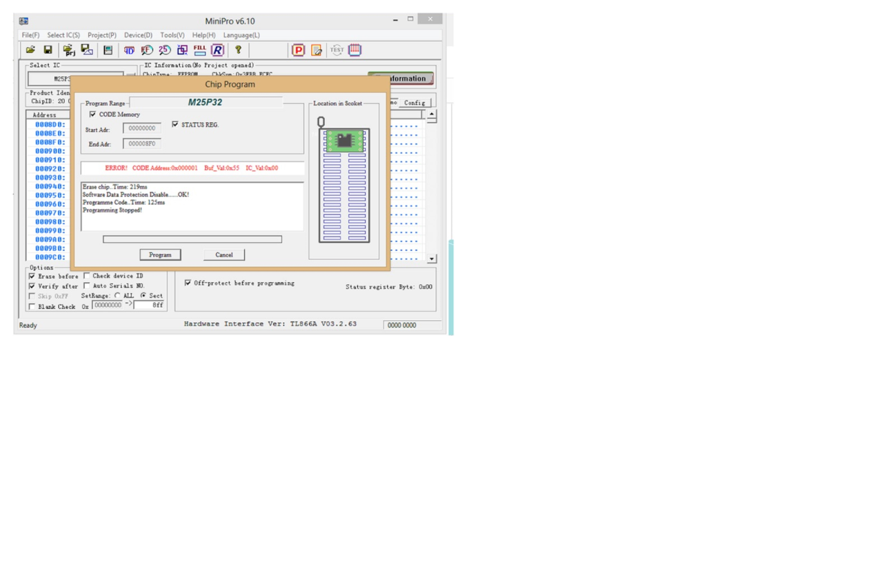Screen dimensions: 883x588
Task: Click the blue R read toolbar icon
Action: click(217, 50)
